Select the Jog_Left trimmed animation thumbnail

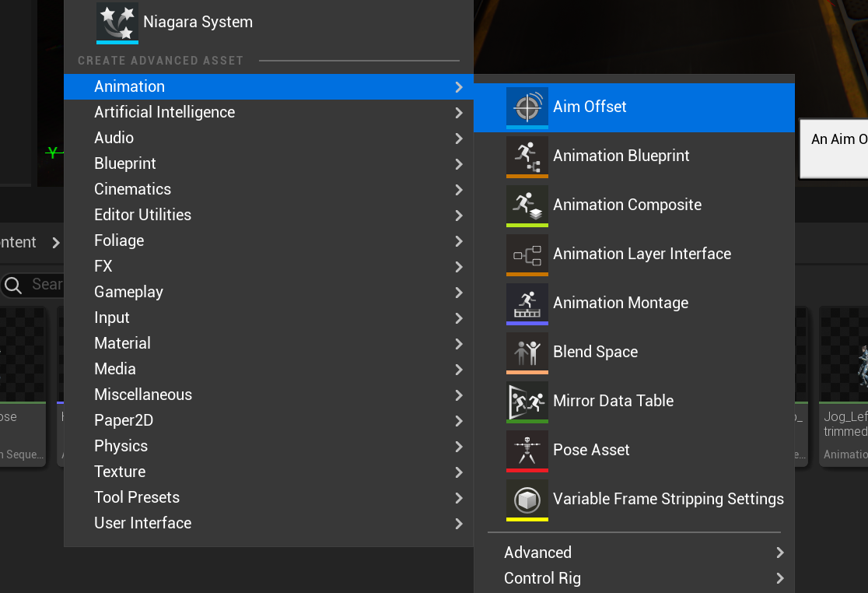(844, 355)
